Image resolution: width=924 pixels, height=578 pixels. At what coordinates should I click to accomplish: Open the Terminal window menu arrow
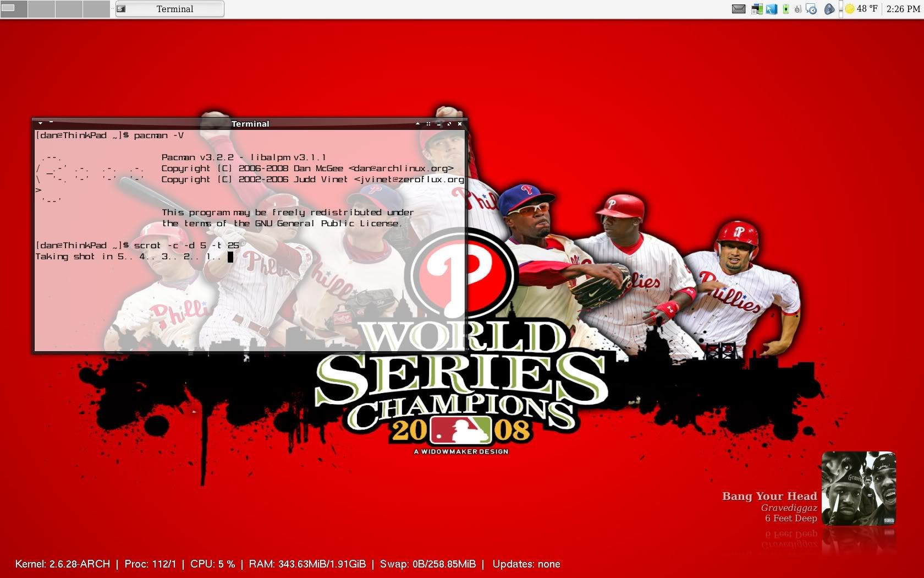tap(40, 123)
